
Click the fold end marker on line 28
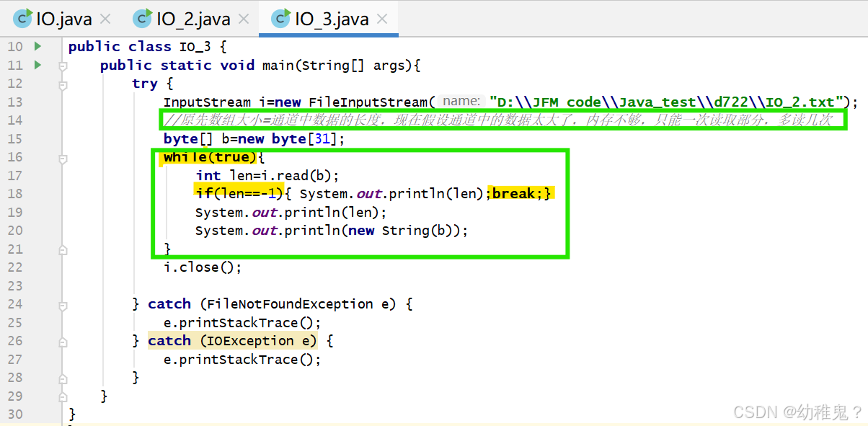tap(63, 378)
